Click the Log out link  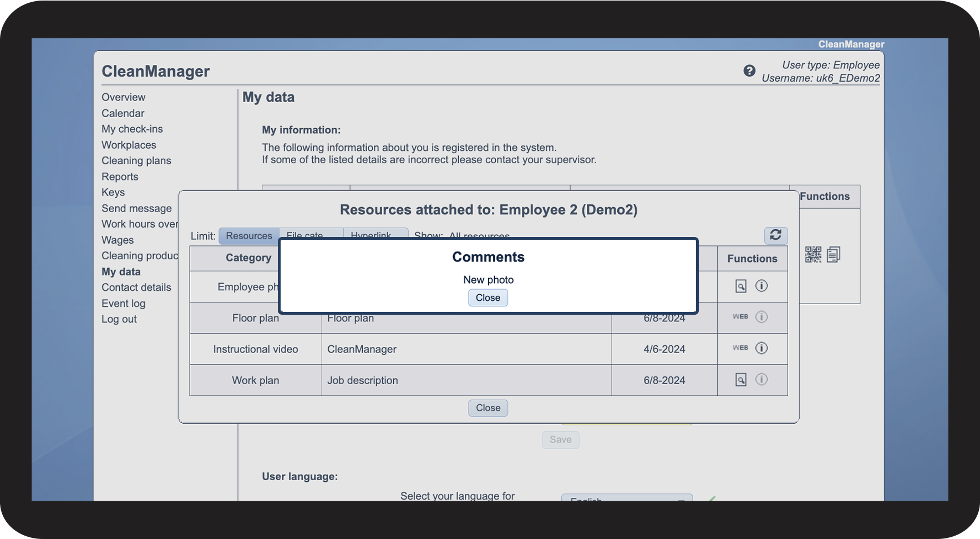coord(119,319)
